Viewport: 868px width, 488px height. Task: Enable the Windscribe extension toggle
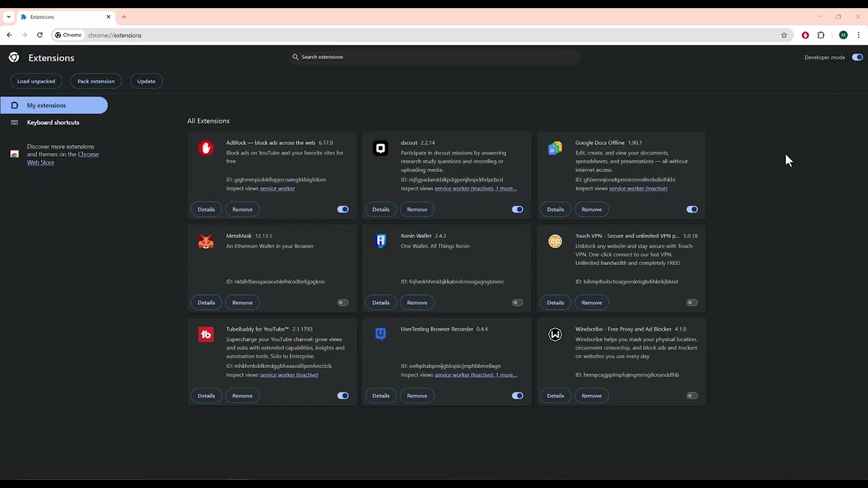click(x=692, y=396)
